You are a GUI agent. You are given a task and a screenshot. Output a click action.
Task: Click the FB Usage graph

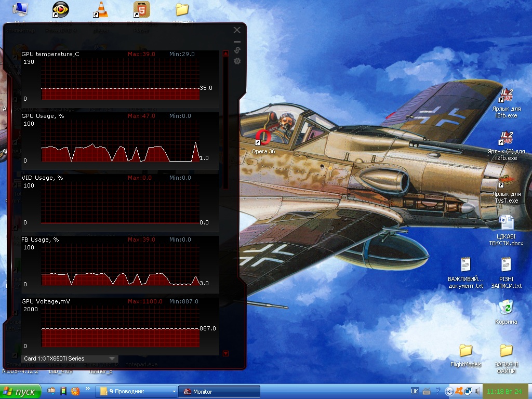[121, 264]
